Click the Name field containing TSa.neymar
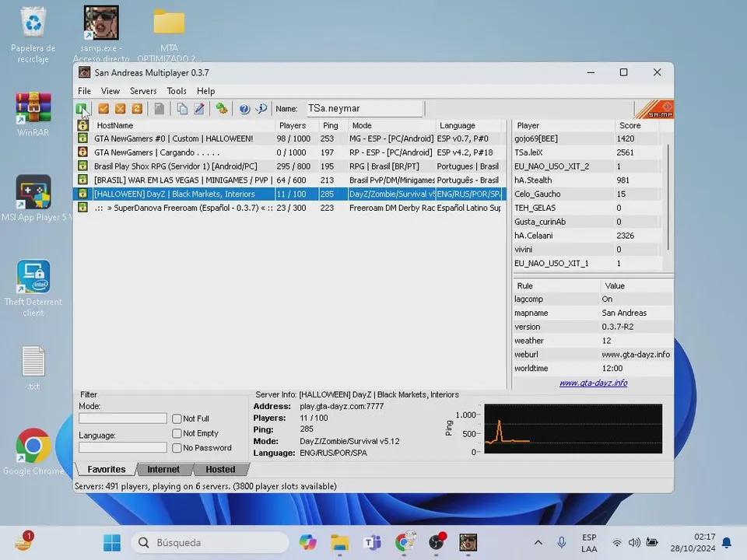The width and height of the screenshot is (747, 560). [364, 109]
